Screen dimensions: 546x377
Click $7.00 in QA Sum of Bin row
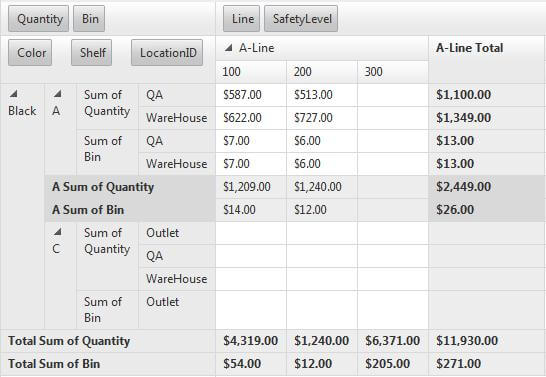point(251,141)
